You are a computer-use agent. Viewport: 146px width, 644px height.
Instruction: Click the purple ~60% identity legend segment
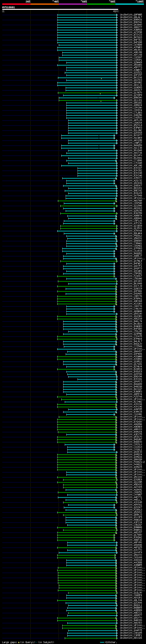(x=73, y=4)
